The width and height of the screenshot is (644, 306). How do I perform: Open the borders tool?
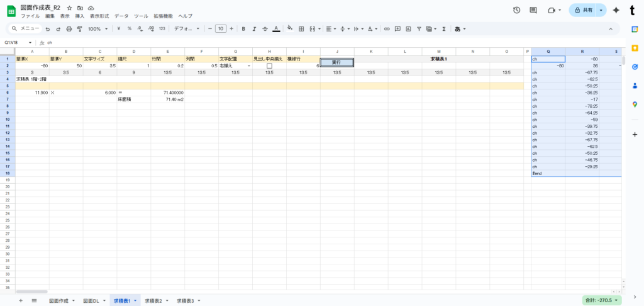click(x=301, y=29)
